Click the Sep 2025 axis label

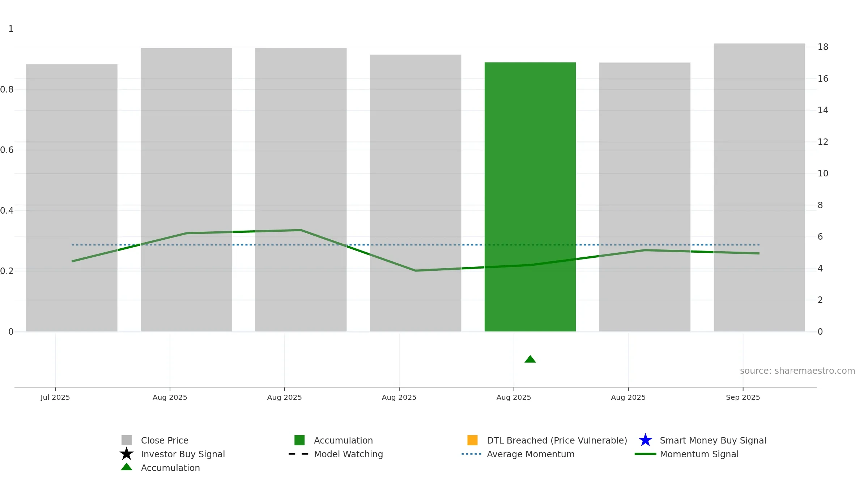[x=743, y=397]
